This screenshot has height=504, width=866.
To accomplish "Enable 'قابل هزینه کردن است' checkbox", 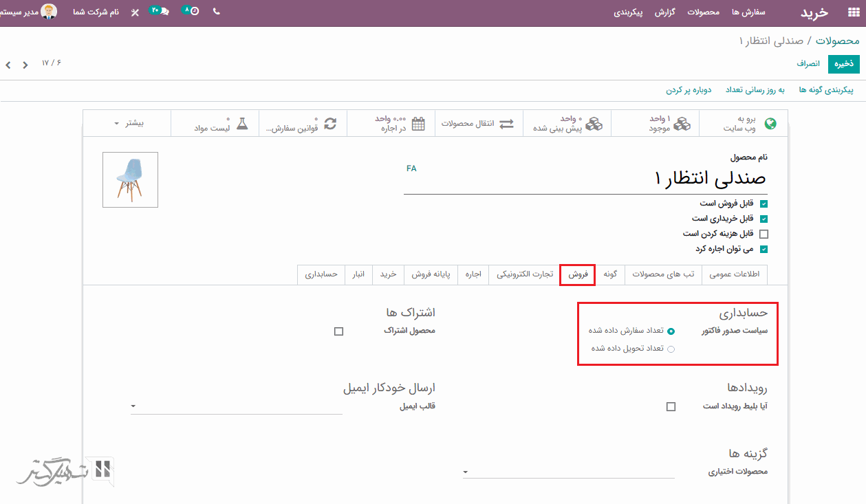I will [764, 234].
